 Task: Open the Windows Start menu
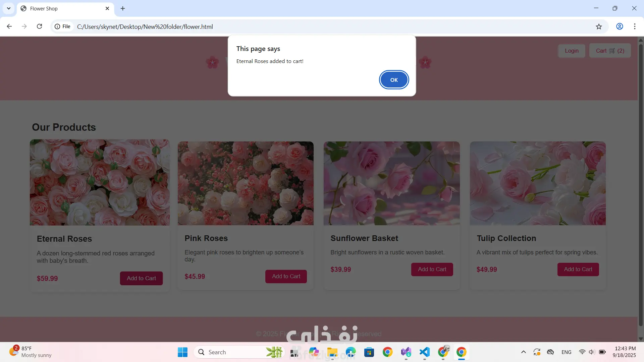pos(182,352)
